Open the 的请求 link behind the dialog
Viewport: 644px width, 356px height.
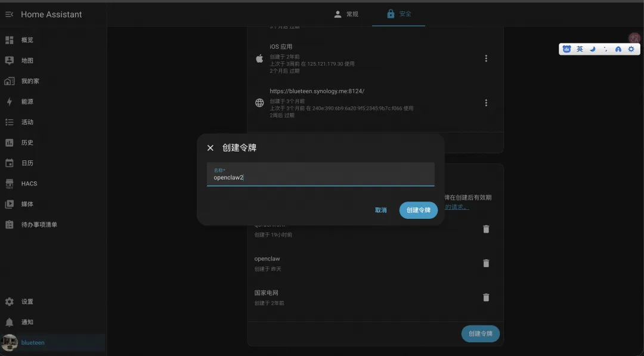tap(457, 207)
